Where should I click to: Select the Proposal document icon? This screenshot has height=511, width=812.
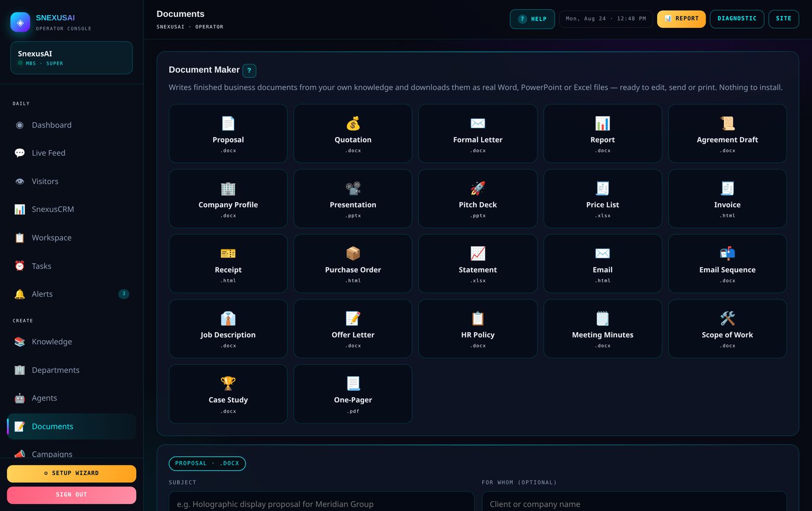click(228, 123)
